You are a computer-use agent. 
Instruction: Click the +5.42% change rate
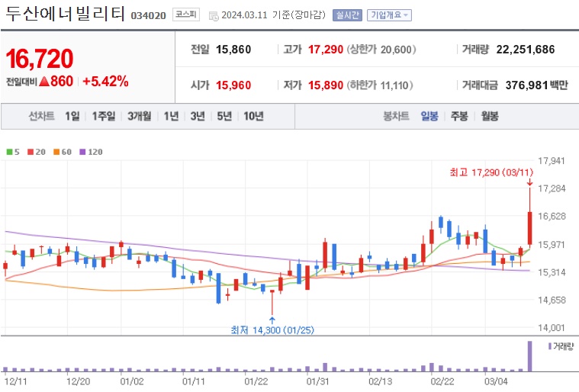[105, 82]
